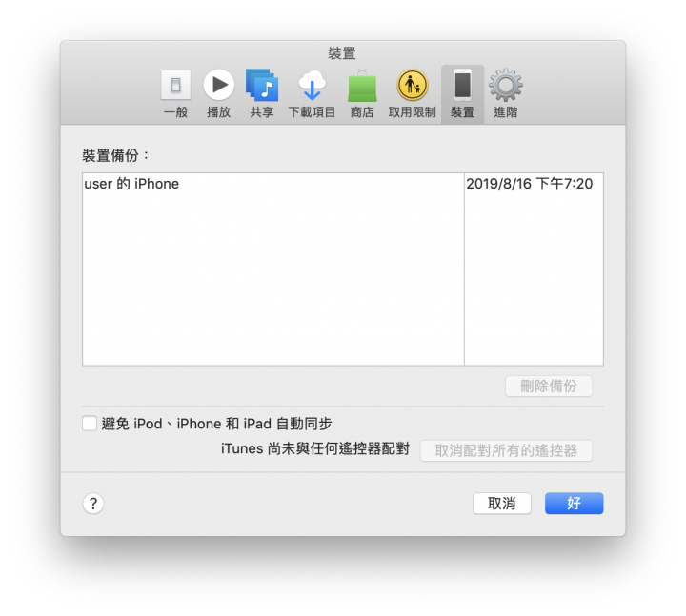
Task: Enable the 避免 iPod、iPhone 和 iPad 自動同步 checkbox
Action: click(90, 423)
